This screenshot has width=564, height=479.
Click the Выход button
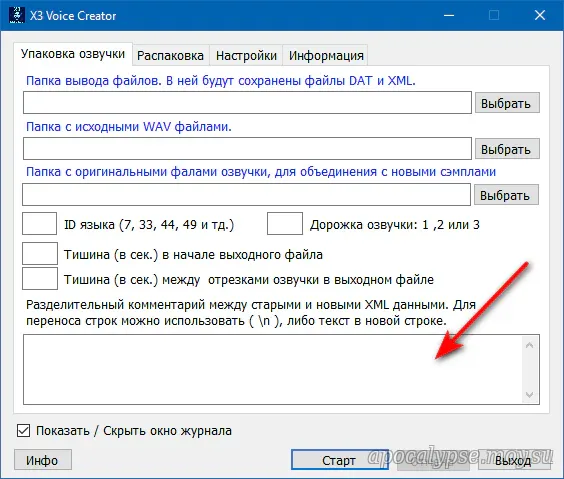click(x=514, y=460)
